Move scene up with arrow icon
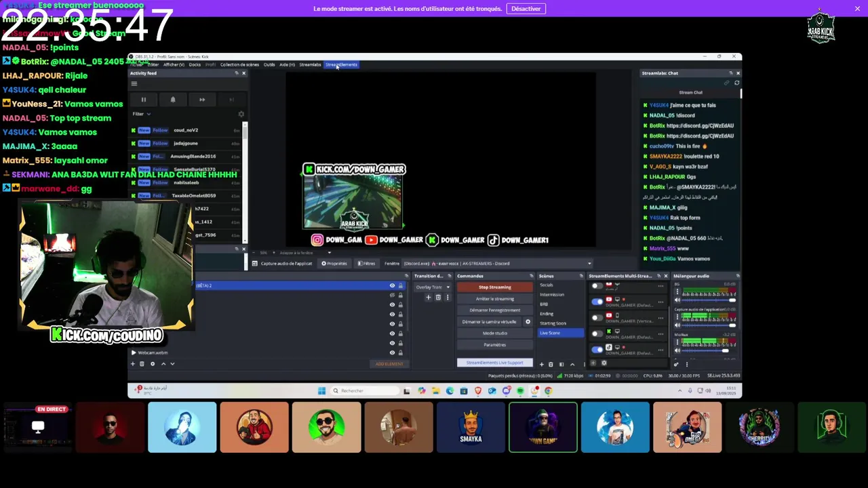This screenshot has width=868, height=488. coord(572,364)
